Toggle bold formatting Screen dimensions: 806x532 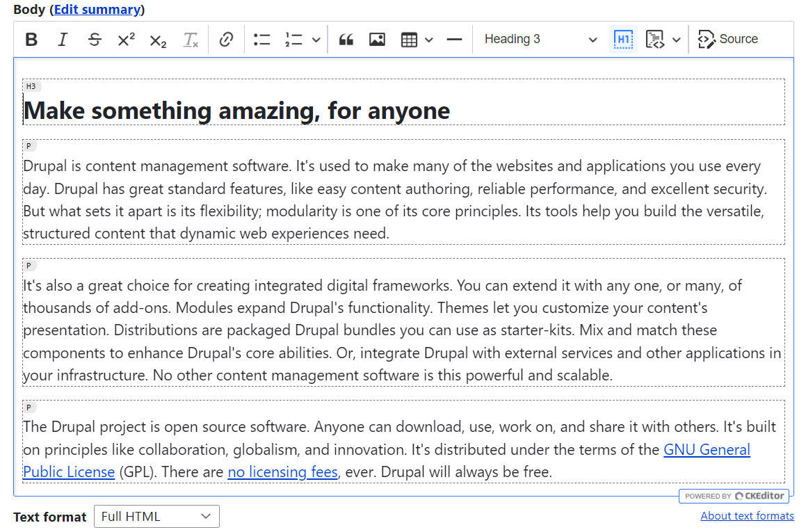[x=31, y=39]
